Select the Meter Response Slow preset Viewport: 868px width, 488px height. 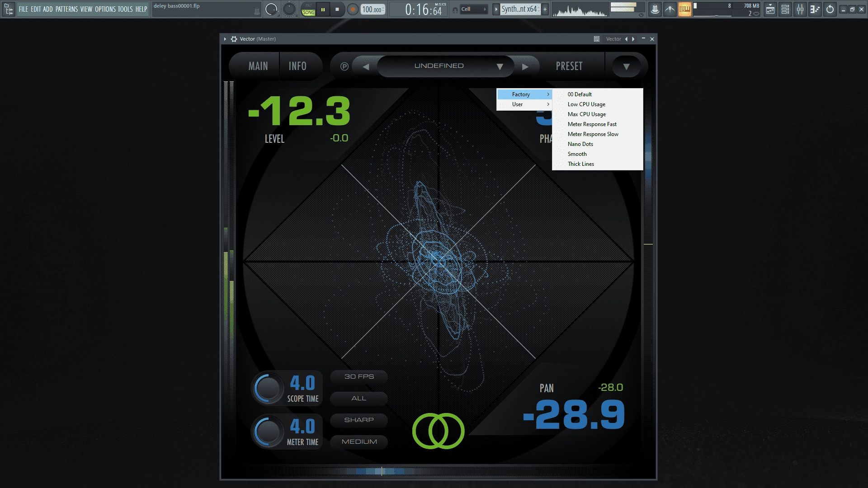click(598, 134)
